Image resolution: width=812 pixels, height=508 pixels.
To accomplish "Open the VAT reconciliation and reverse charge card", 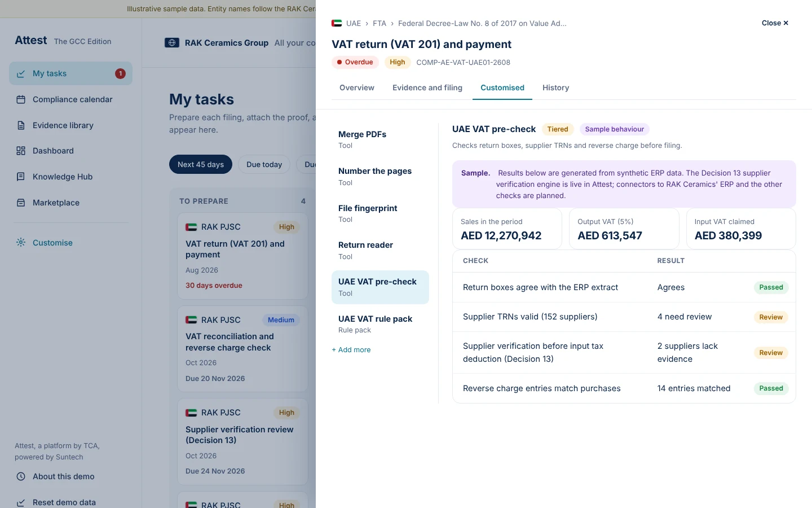I will [242, 349].
